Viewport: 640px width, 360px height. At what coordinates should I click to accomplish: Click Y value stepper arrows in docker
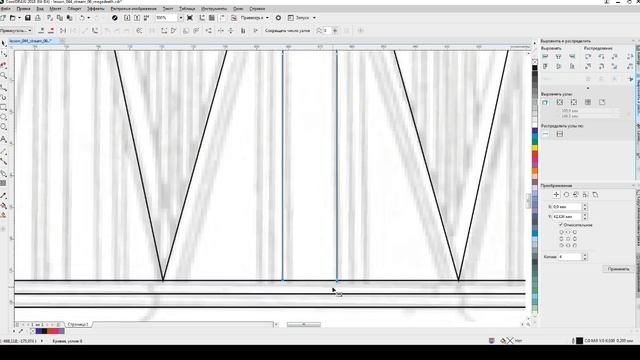(x=585, y=216)
